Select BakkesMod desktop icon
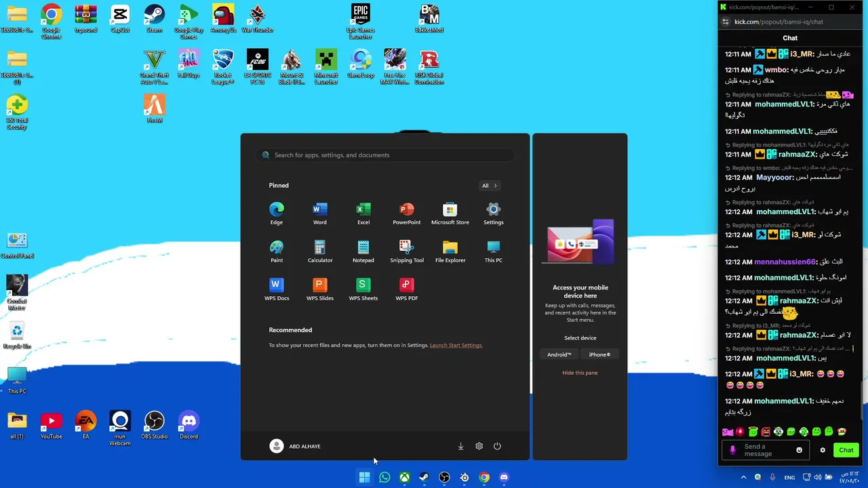Viewport: 868px width, 488px height. click(429, 19)
